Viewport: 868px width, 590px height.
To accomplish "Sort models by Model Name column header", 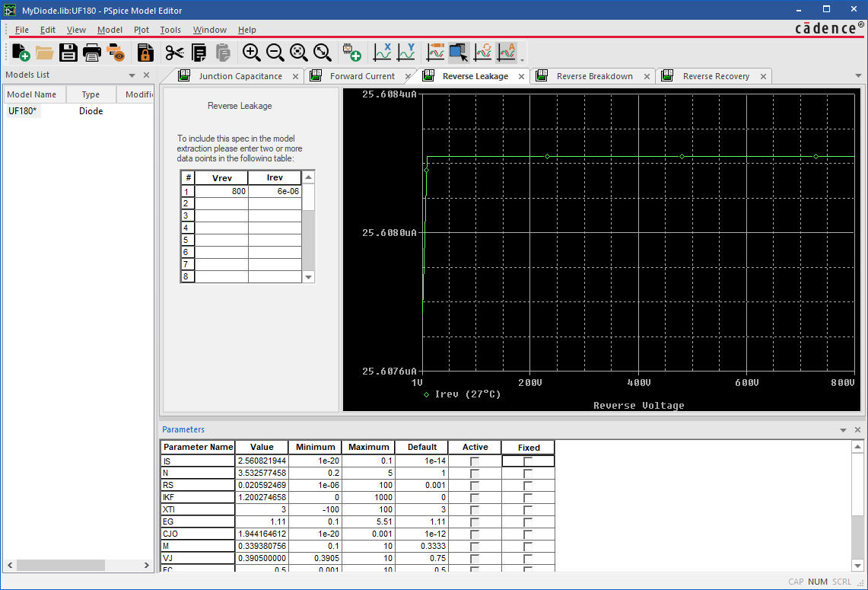I will pos(34,94).
